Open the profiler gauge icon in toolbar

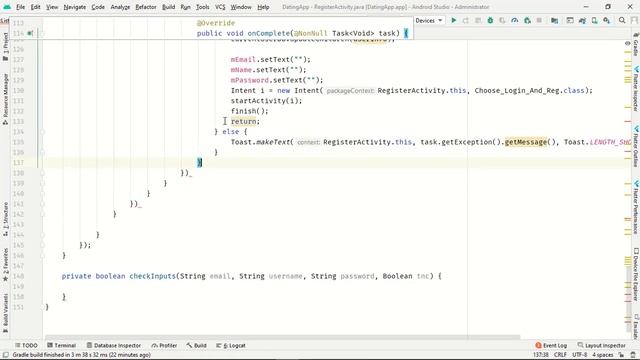click(515, 20)
